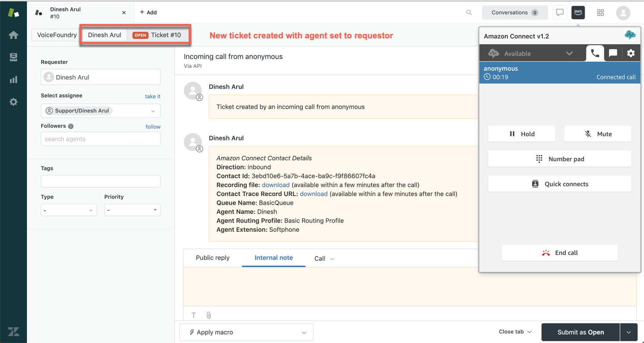This screenshot has width=644, height=343.
Task: Expand the Apply macro dropdown
Action: 246,332
